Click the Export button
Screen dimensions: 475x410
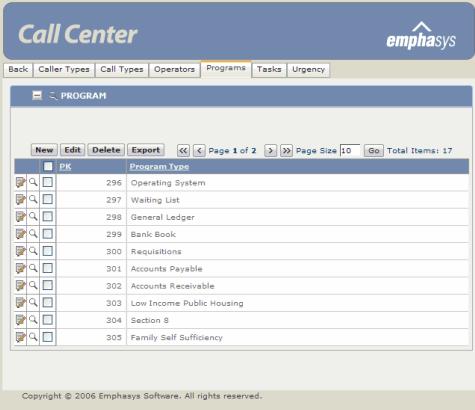click(146, 150)
